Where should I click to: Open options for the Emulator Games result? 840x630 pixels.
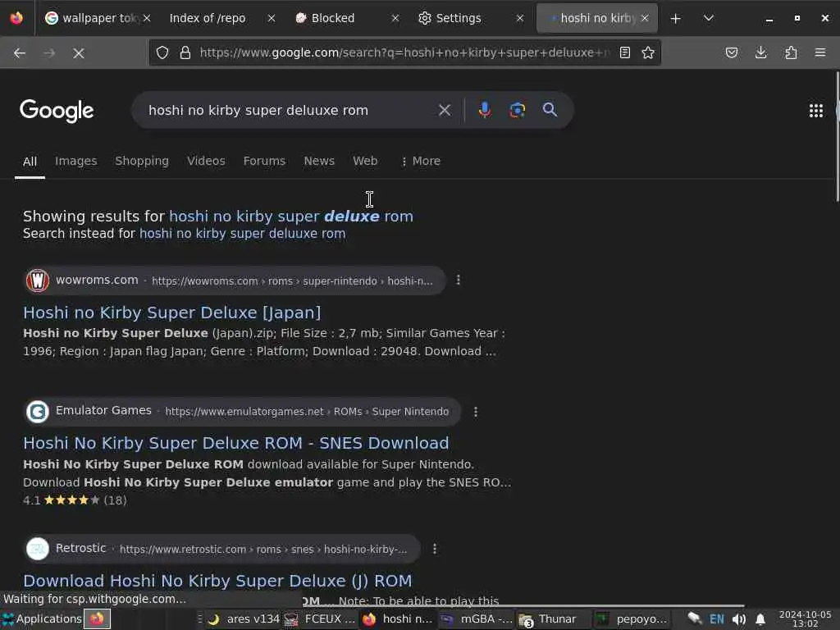click(x=475, y=412)
